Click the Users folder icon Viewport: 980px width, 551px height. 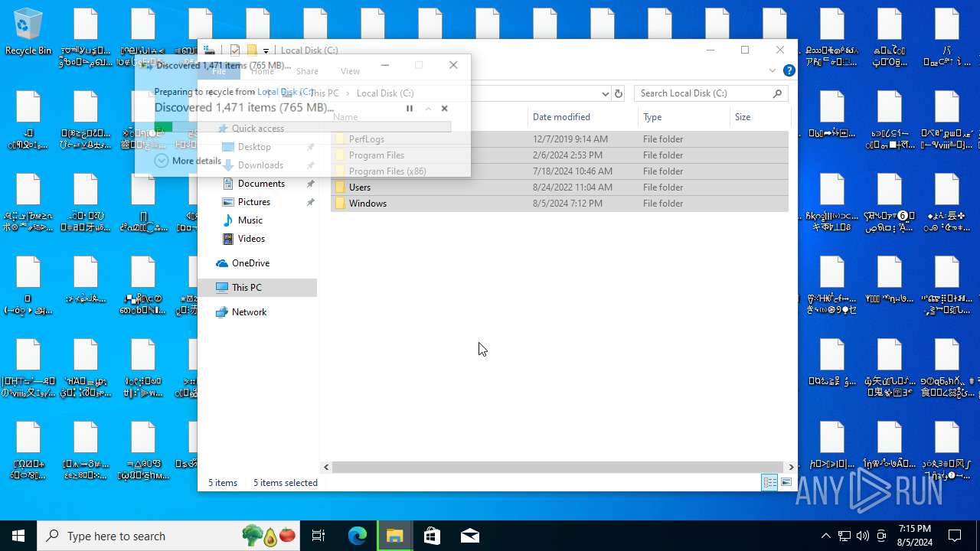pos(341,187)
